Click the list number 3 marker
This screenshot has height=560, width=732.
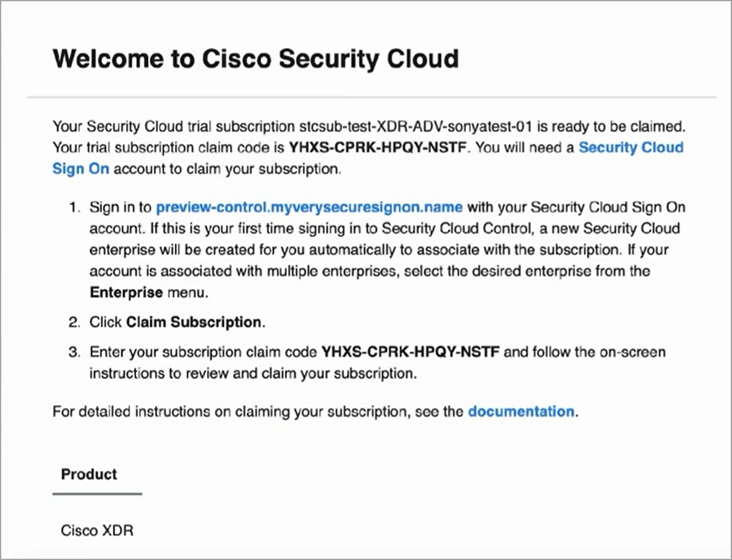75,352
